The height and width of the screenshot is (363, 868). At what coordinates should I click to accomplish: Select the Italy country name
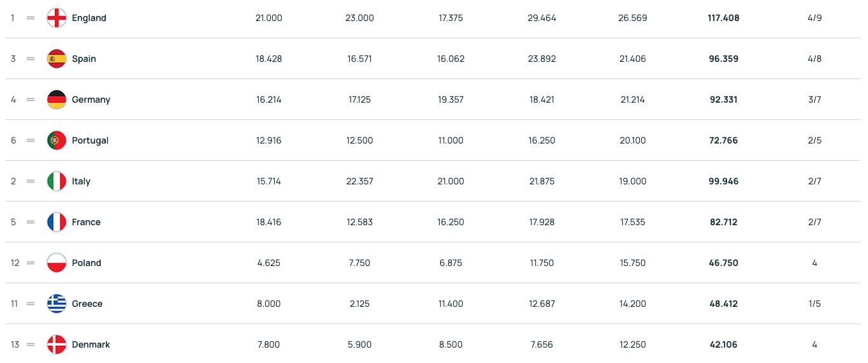[x=81, y=181]
